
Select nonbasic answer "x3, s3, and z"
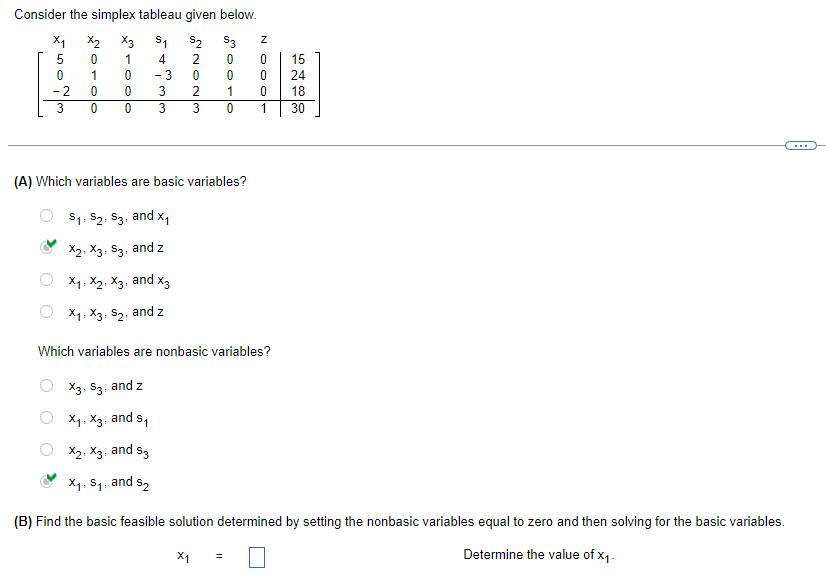[46, 385]
